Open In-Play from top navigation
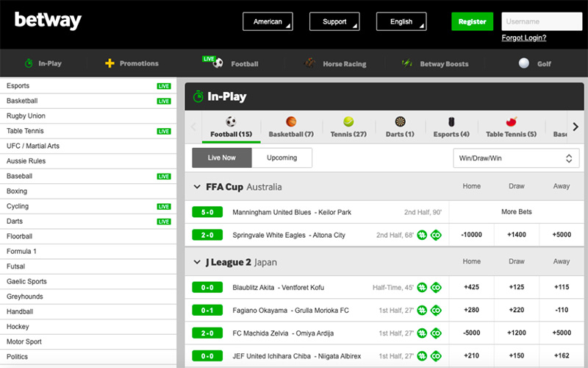Image resolution: width=588 pixels, height=368 pixels. pos(50,63)
